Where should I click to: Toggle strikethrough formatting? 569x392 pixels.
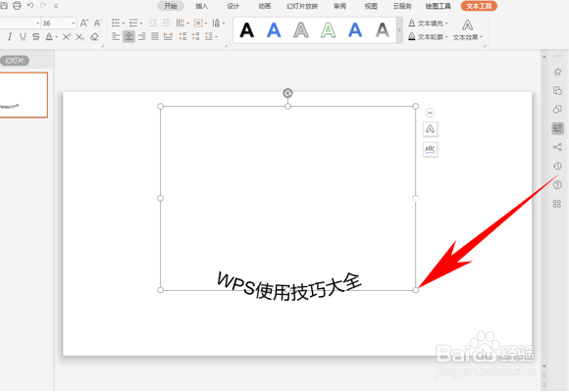[35, 36]
